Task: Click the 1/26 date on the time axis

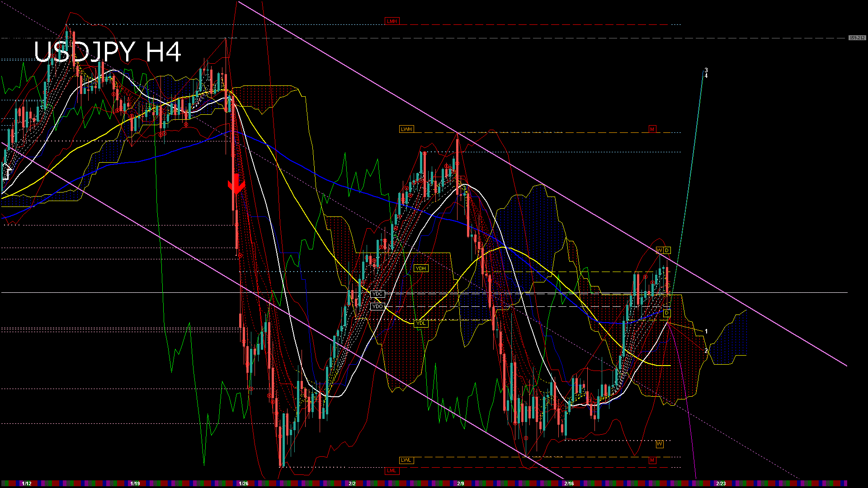Action: (244, 483)
